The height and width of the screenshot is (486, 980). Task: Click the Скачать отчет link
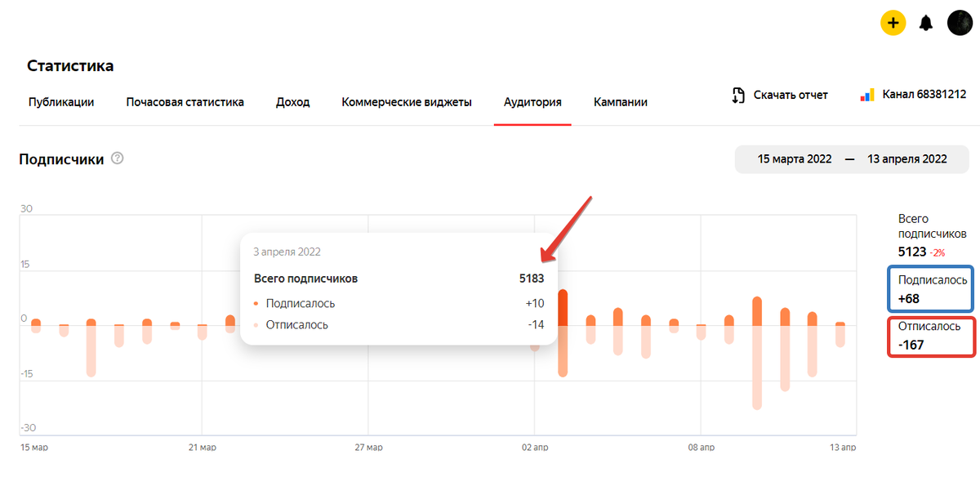791,96
